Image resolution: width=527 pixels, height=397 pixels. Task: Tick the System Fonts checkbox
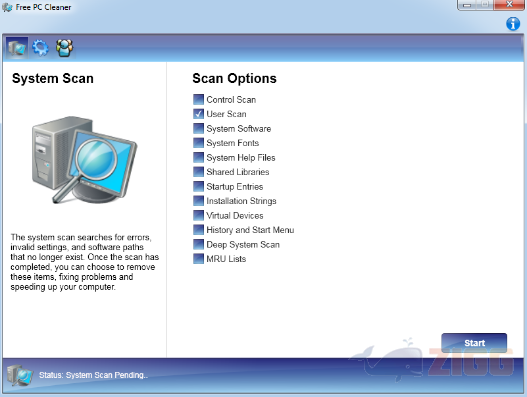tap(198, 143)
